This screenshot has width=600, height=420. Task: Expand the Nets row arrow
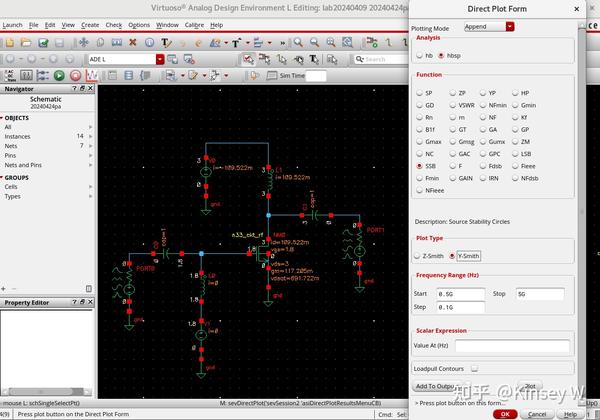(x=91, y=146)
